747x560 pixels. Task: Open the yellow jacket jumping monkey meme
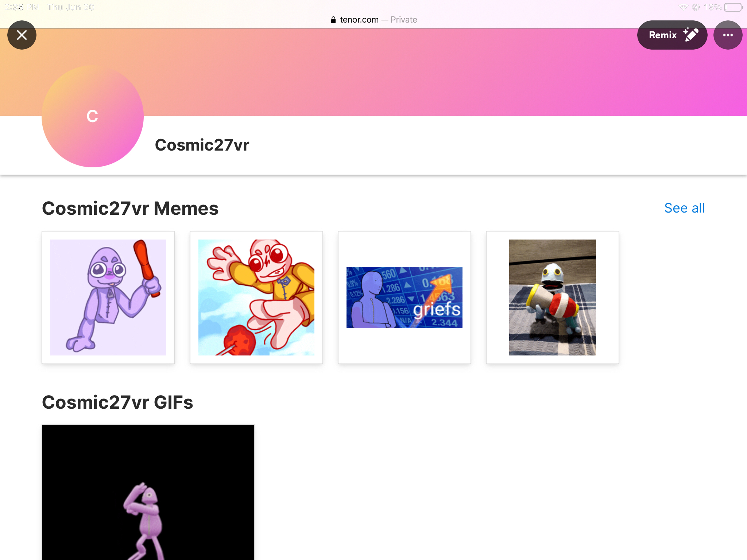point(256,297)
